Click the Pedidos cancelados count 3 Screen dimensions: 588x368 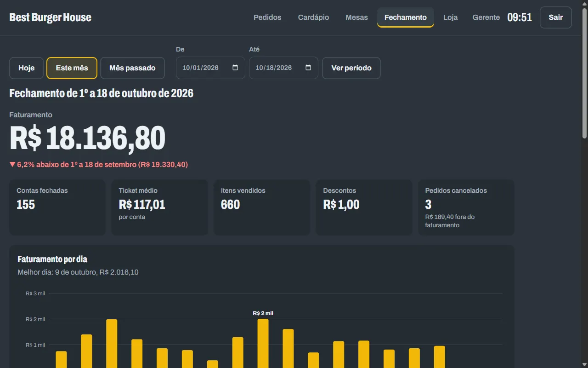428,205
